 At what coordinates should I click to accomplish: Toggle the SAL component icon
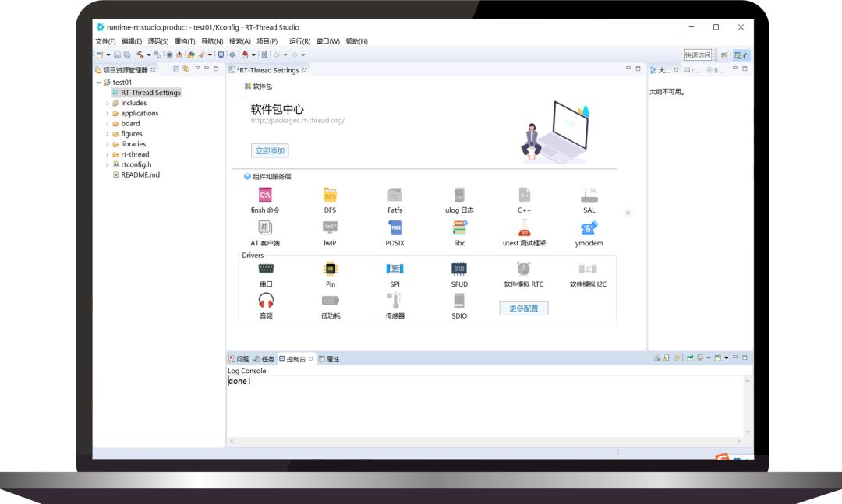pyautogui.click(x=589, y=195)
